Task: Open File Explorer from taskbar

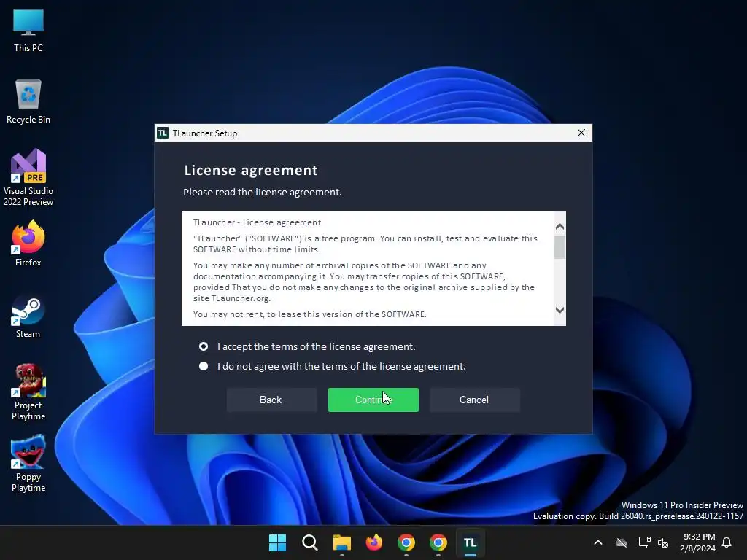Action: point(341,542)
